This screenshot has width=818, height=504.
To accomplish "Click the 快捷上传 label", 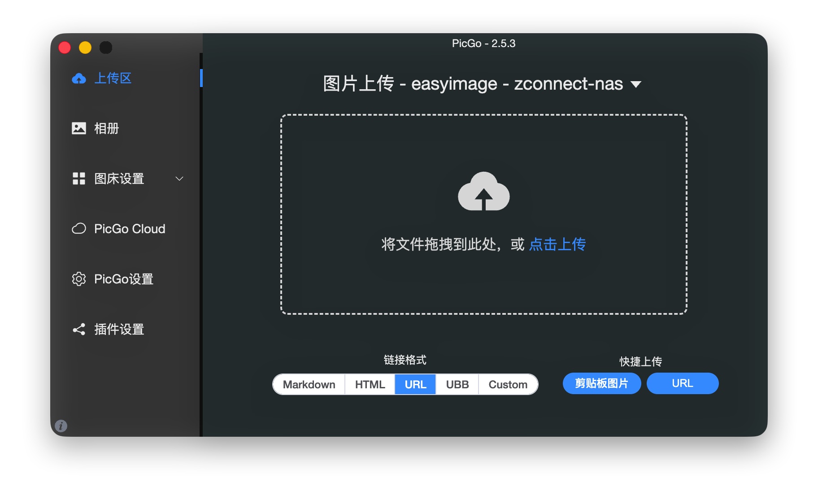I will coord(641,361).
